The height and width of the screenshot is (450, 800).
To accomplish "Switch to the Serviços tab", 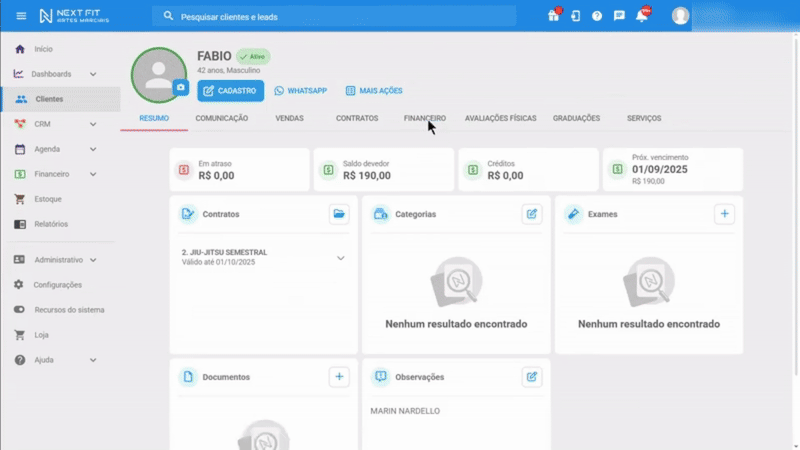I will tap(644, 118).
